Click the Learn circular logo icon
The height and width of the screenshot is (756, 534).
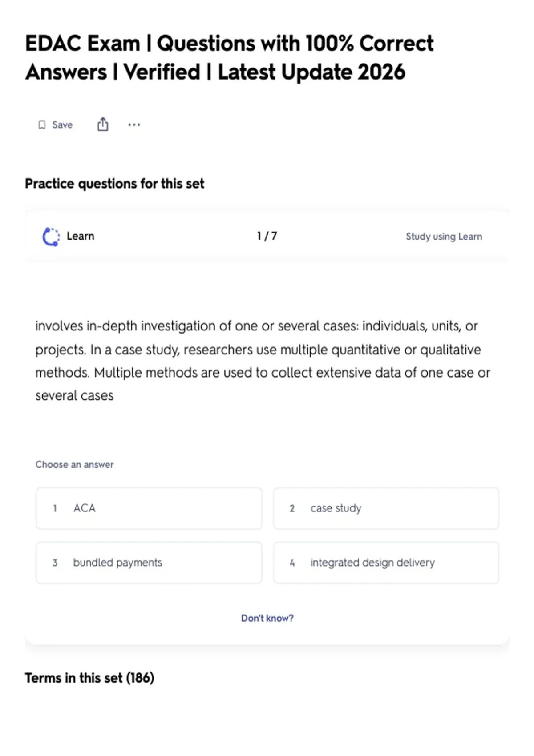[51, 237]
